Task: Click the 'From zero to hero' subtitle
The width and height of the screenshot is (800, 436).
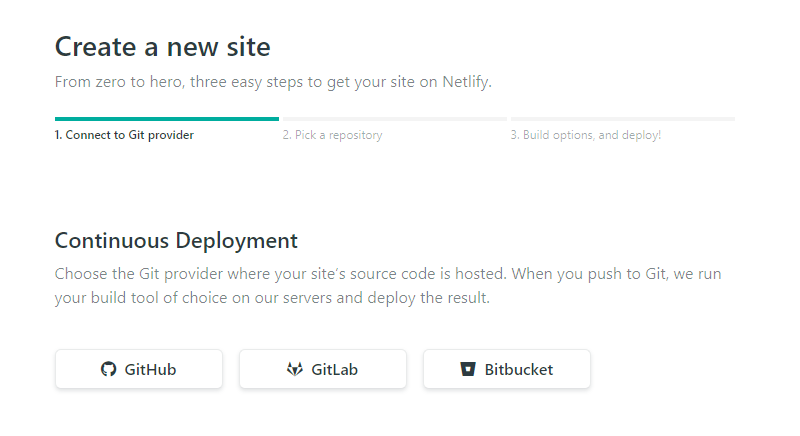Action: click(x=273, y=82)
